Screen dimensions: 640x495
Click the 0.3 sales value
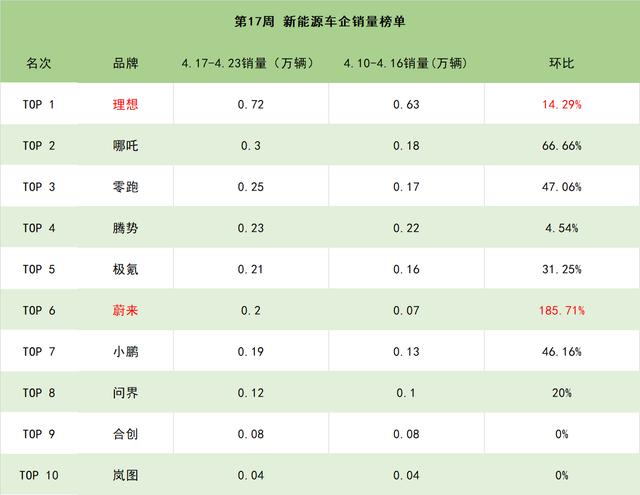point(251,146)
